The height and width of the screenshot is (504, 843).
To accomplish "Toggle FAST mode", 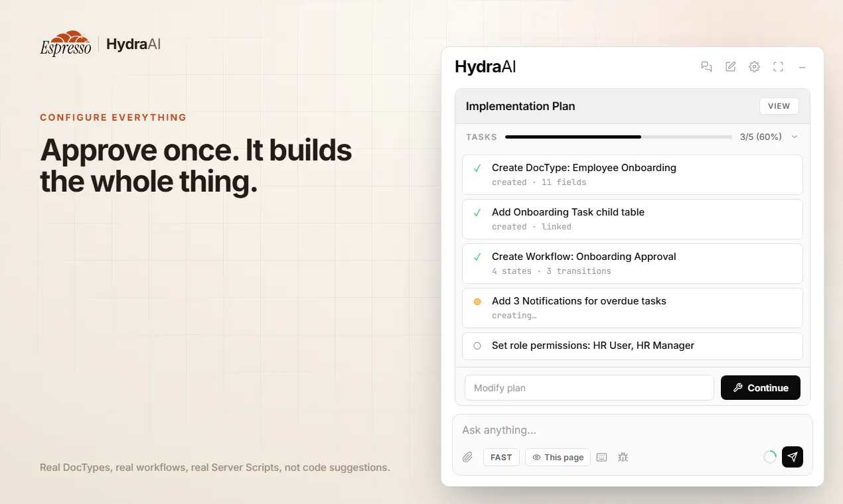I will tap(501, 457).
